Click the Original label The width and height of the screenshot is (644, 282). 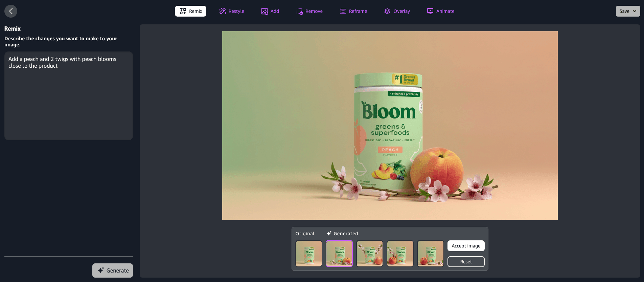(x=305, y=234)
